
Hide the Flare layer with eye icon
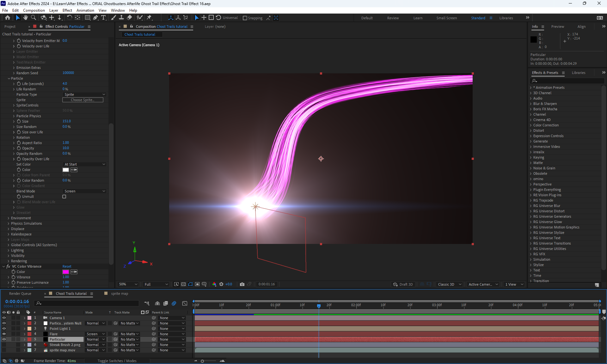(4, 334)
